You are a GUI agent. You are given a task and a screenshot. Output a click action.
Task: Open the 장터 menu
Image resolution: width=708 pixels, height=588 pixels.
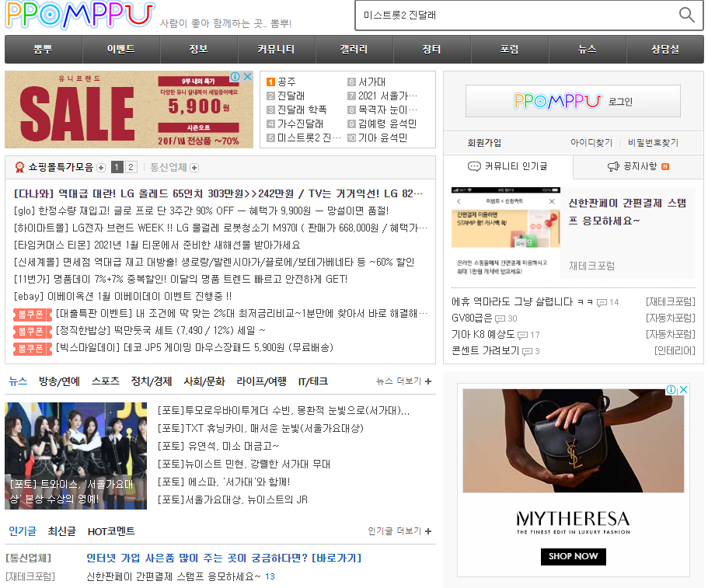pos(431,49)
